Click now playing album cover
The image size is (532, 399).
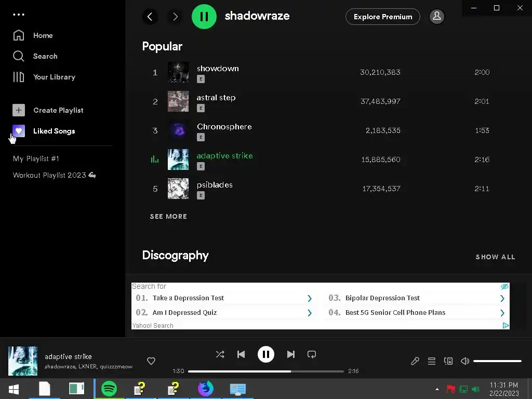23,361
